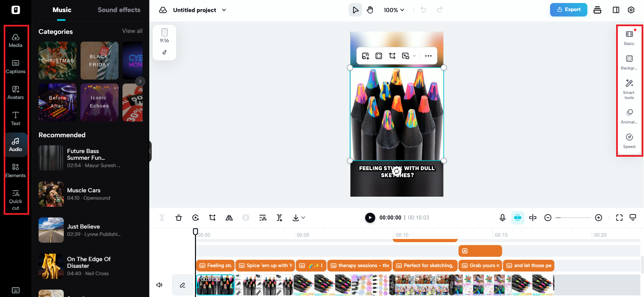
Task: Click the Export button
Action: point(568,10)
